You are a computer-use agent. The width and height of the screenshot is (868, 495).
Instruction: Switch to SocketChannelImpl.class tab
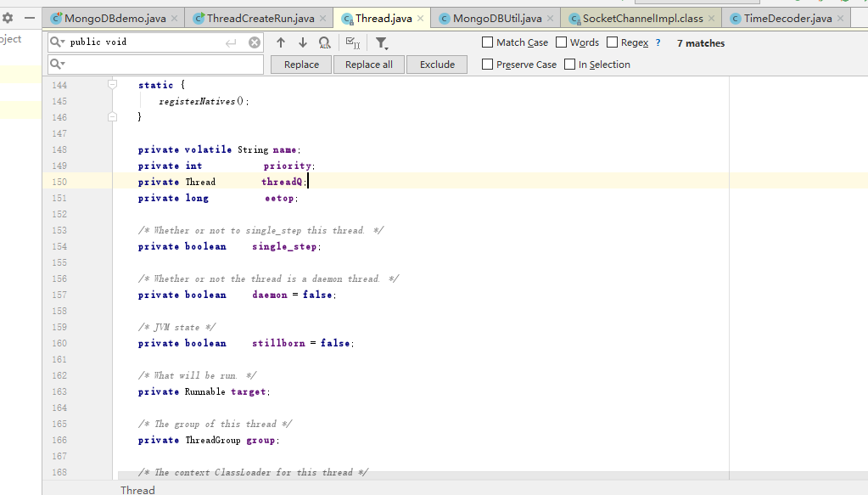coord(642,19)
